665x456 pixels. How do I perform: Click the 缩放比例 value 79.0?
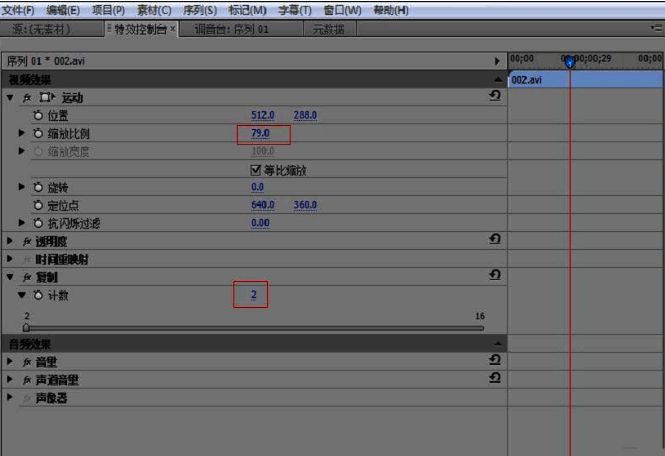click(260, 133)
